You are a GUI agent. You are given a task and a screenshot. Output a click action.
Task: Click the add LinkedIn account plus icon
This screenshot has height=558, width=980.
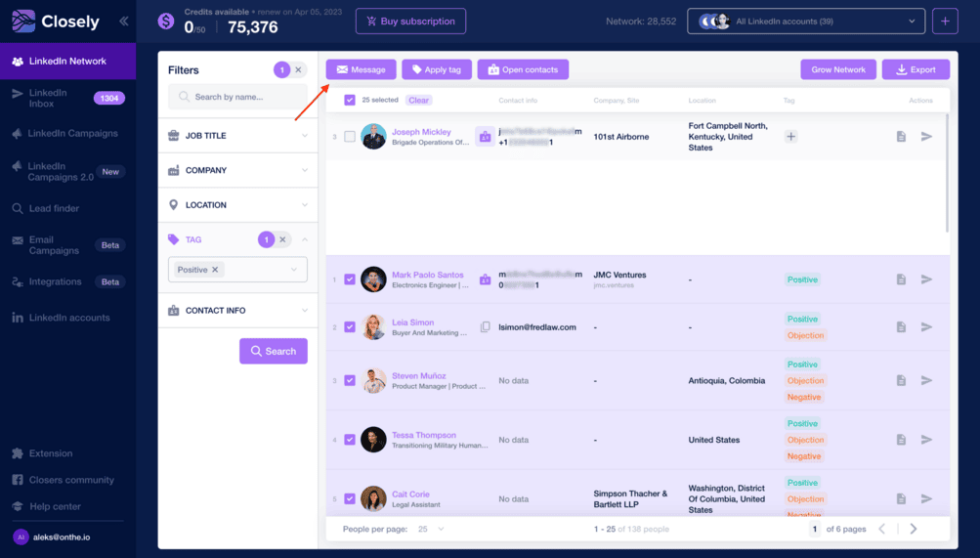coord(944,21)
